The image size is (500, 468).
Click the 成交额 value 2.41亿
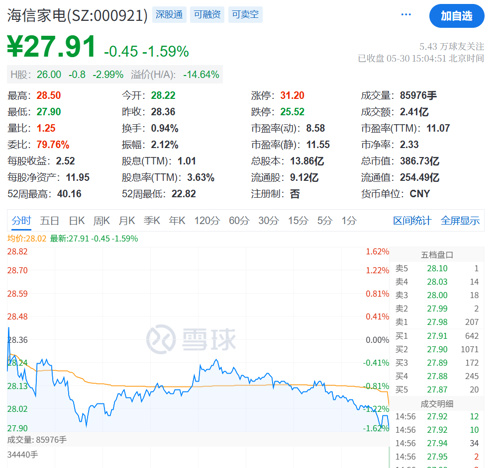[x=414, y=112]
